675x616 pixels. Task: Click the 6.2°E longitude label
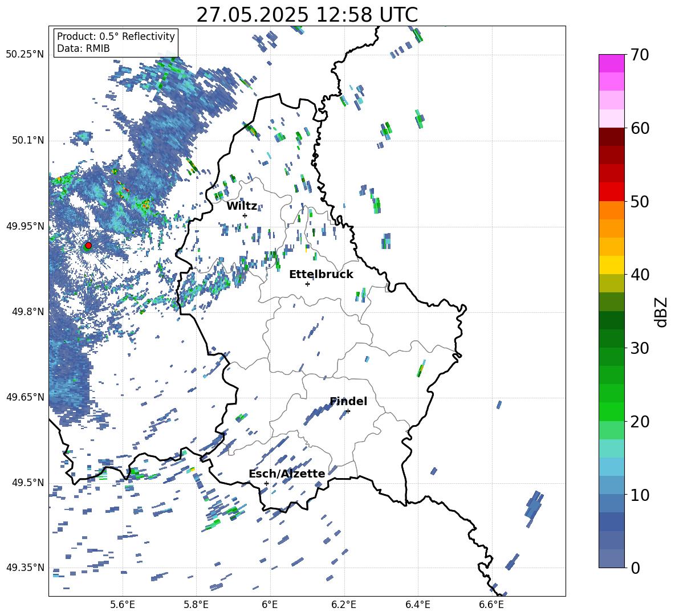coord(344,605)
